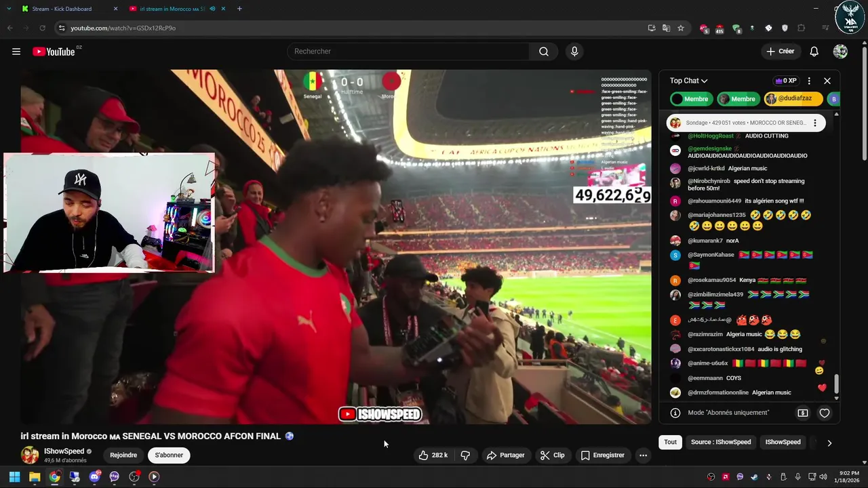Screen dimensions: 868x488
Task: Click username @SaymonKahase in chat
Action: click(x=711, y=255)
